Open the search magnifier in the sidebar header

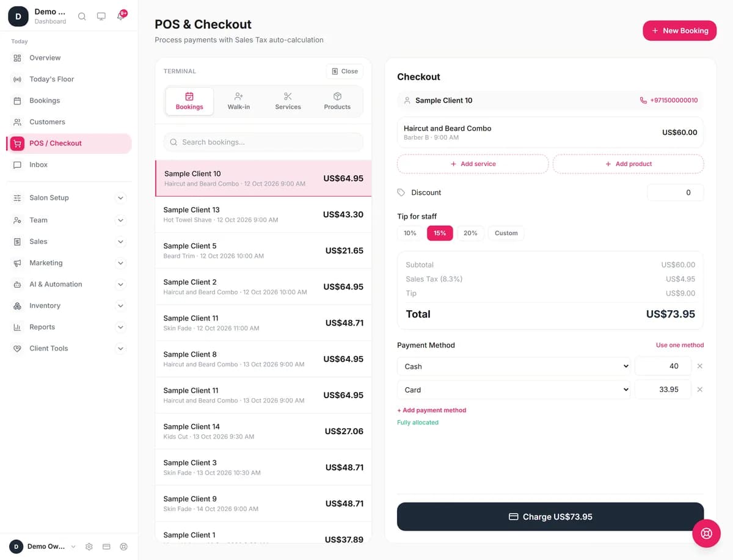(82, 16)
